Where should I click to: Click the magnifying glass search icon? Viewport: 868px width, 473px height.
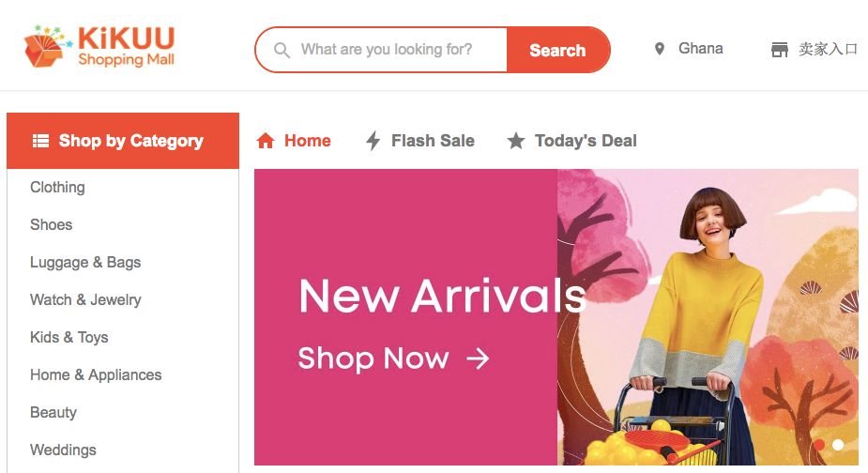coord(282,51)
